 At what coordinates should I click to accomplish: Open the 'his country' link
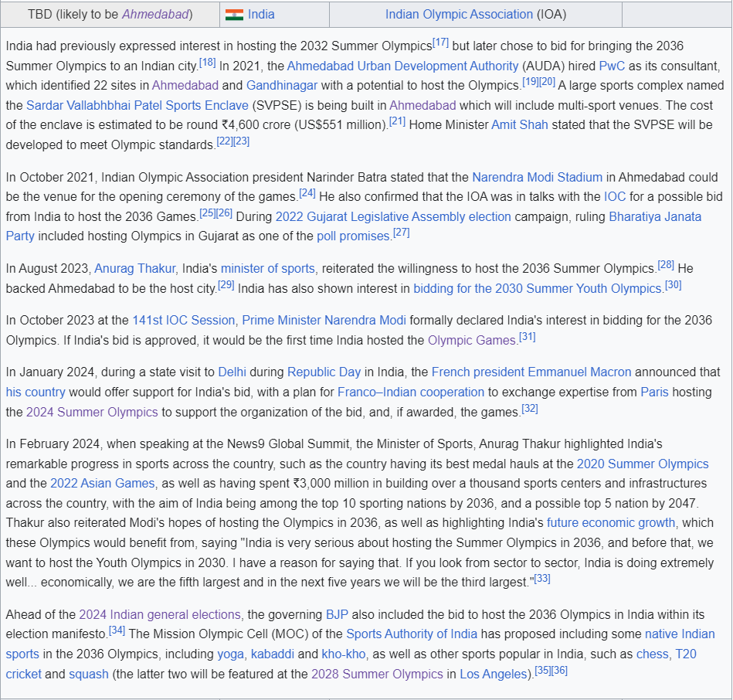coord(36,392)
